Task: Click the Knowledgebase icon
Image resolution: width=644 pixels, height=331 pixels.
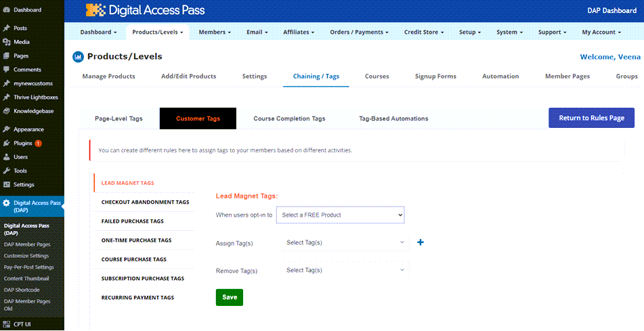Action: click(x=6, y=111)
